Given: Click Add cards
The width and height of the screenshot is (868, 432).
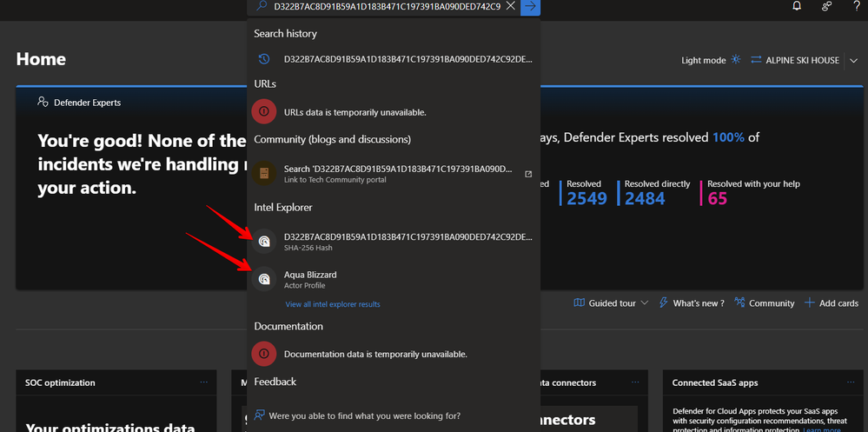Looking at the screenshot, I should pyautogui.click(x=832, y=303).
